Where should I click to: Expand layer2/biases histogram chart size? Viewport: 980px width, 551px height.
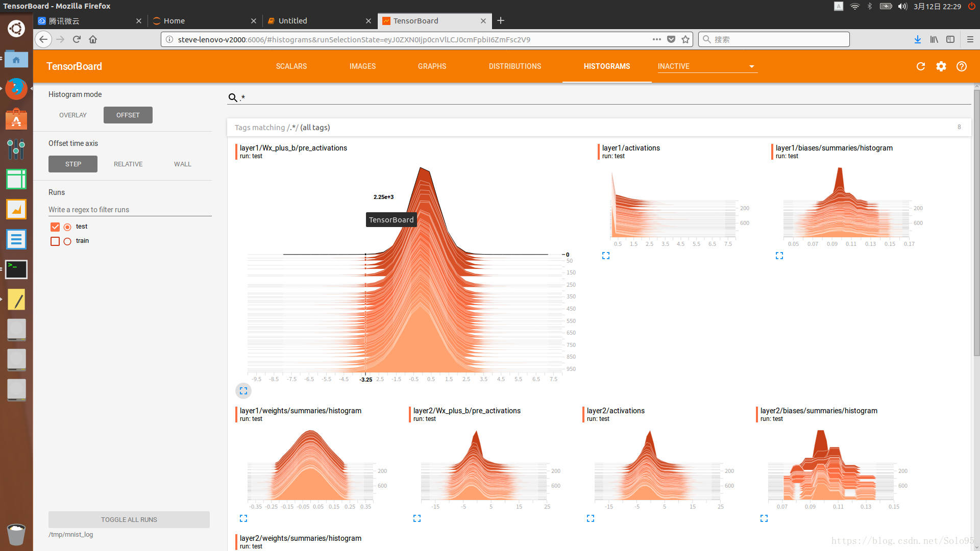point(764,518)
